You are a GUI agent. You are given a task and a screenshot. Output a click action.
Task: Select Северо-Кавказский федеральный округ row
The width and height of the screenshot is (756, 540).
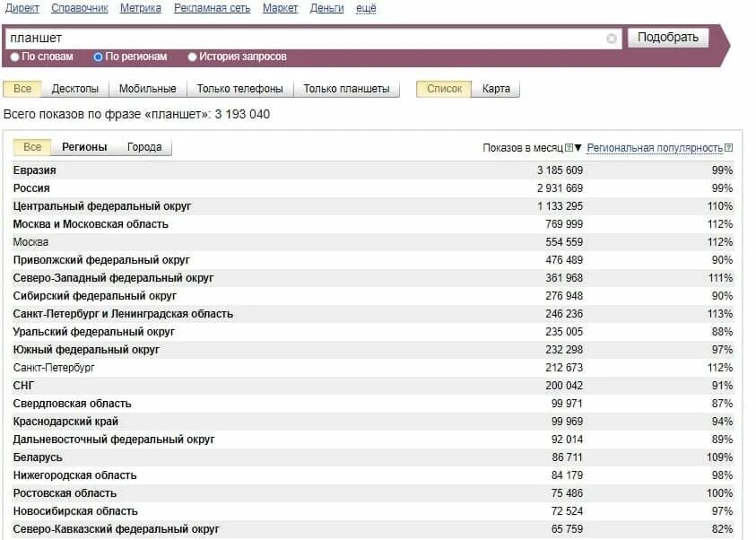tap(373, 529)
